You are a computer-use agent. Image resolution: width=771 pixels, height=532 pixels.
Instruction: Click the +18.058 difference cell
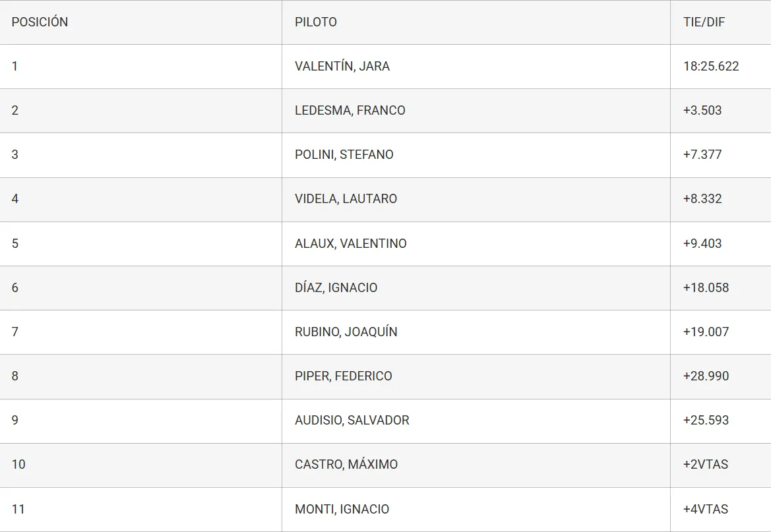pyautogui.click(x=706, y=287)
